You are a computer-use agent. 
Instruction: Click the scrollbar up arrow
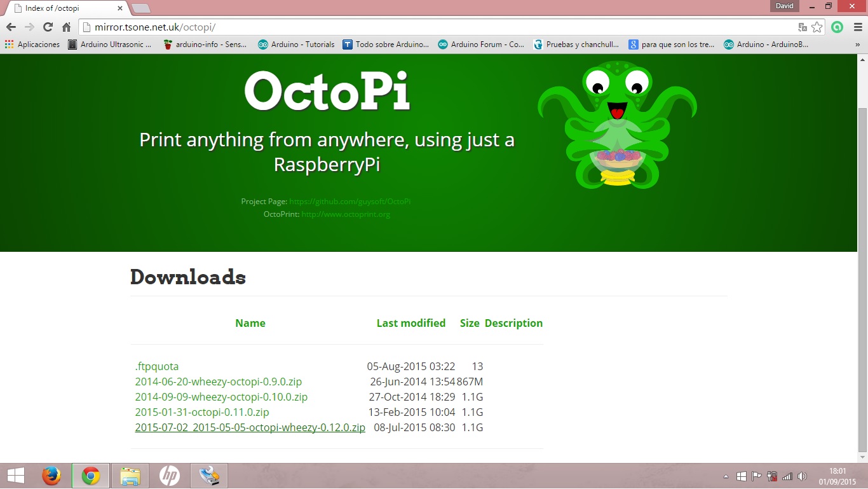coord(862,59)
